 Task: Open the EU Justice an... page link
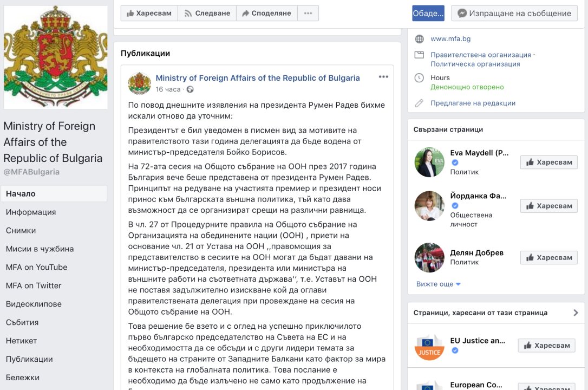point(478,341)
